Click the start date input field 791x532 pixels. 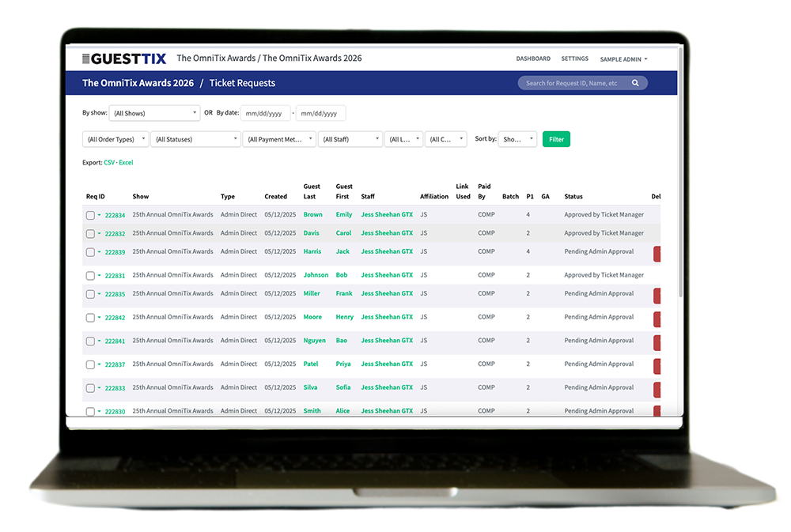point(265,113)
